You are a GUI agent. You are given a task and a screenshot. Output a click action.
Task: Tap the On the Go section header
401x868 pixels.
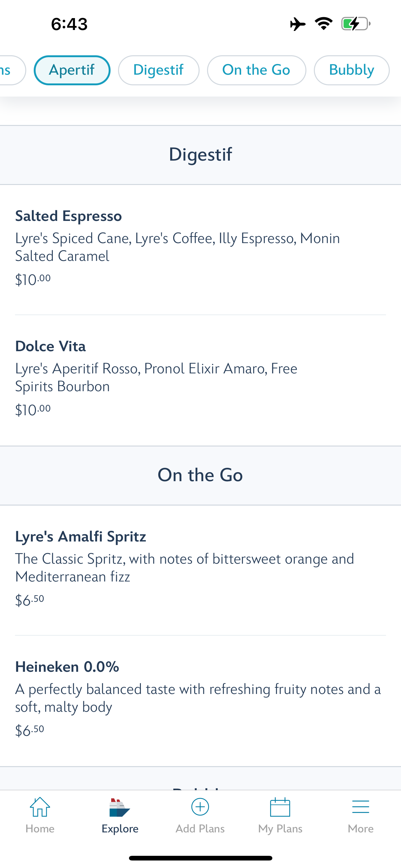(x=200, y=475)
